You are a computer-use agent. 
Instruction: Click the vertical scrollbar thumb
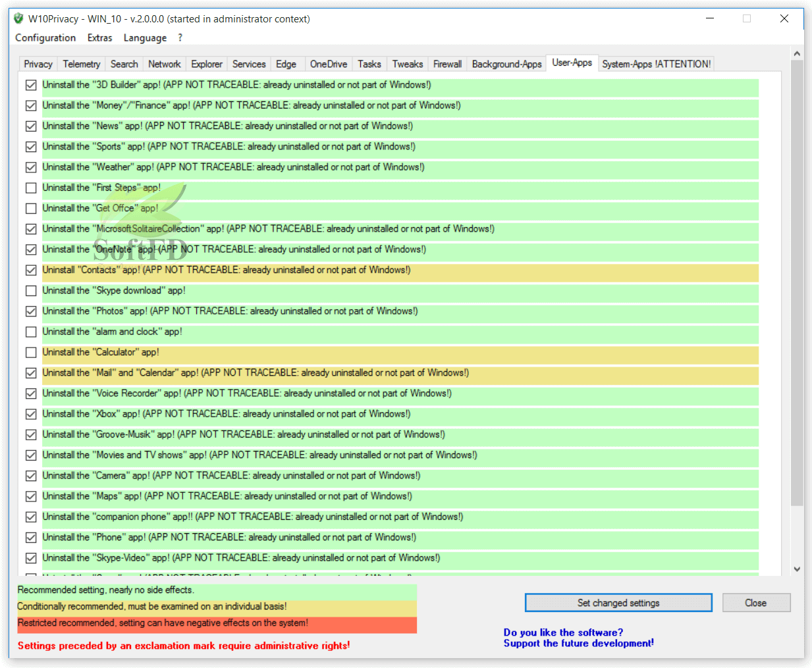797,284
